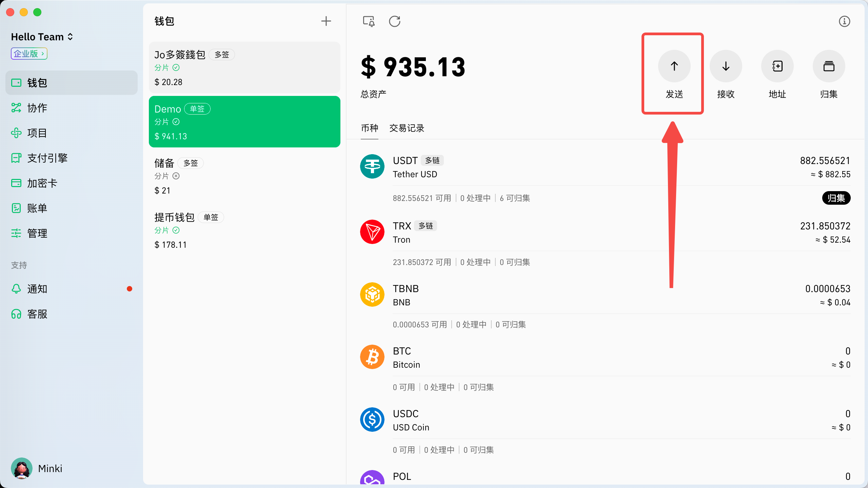Viewport: 868px width, 488px height.
Task: Add a new wallet with the plus icon
Action: click(x=326, y=21)
